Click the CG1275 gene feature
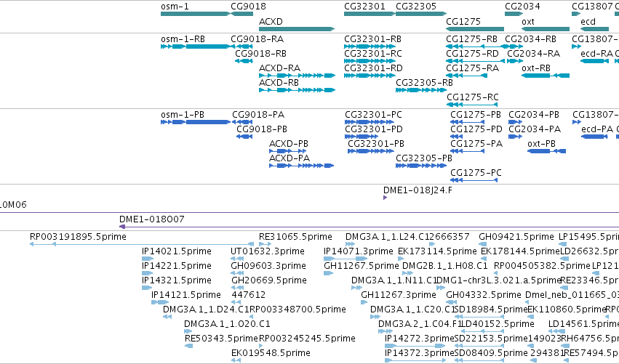The height and width of the screenshot is (364, 619). pos(475,29)
